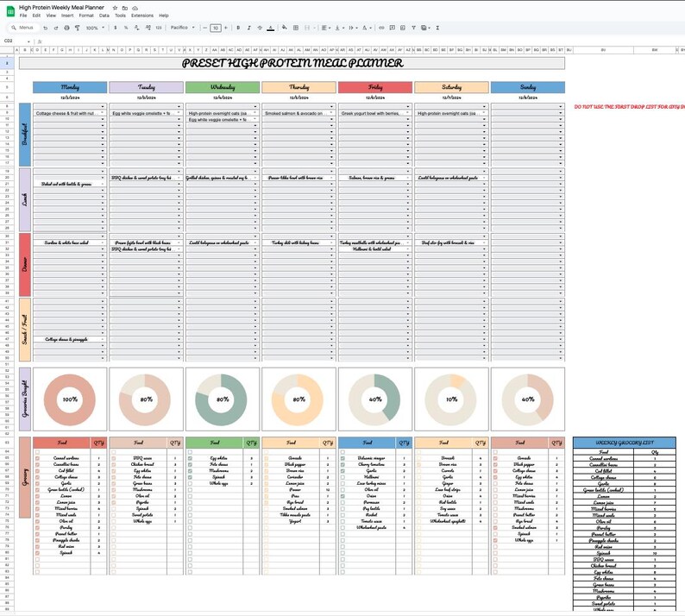Open the View menu
685x616 pixels.
[51, 16]
